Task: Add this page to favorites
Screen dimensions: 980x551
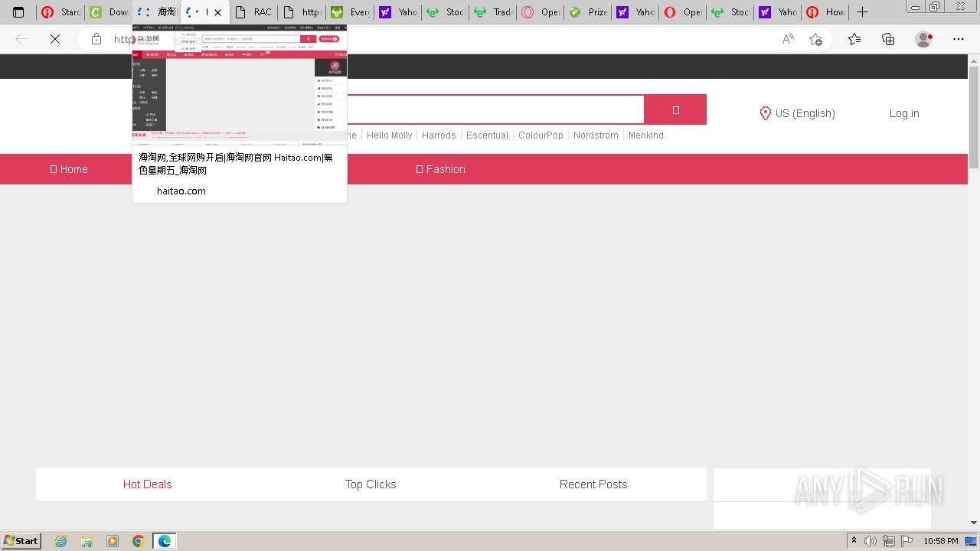Action: click(815, 39)
